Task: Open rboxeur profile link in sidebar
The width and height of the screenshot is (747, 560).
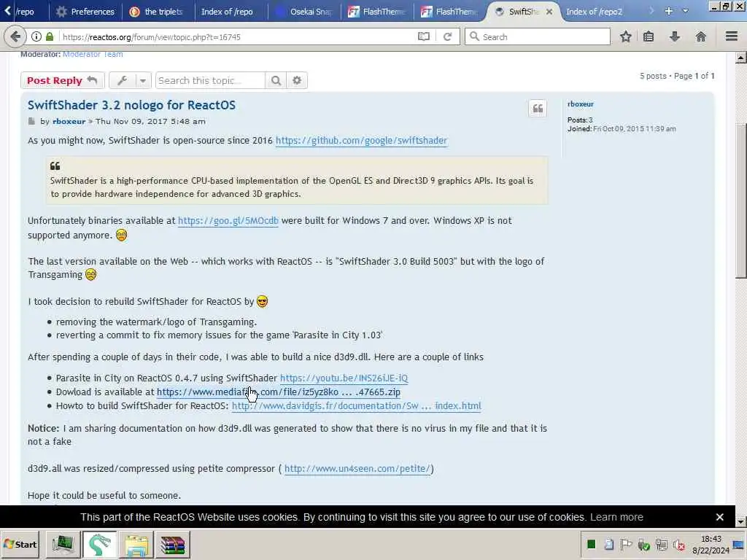Action: click(x=580, y=104)
